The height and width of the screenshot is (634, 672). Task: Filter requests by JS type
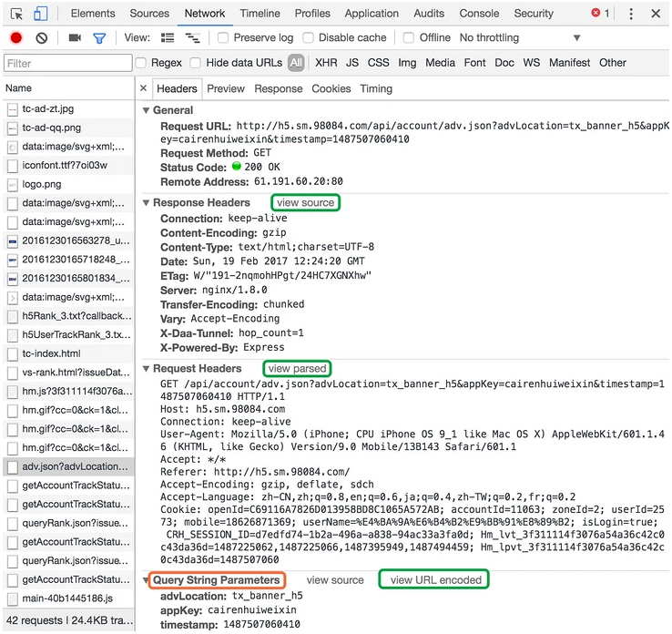click(x=352, y=63)
